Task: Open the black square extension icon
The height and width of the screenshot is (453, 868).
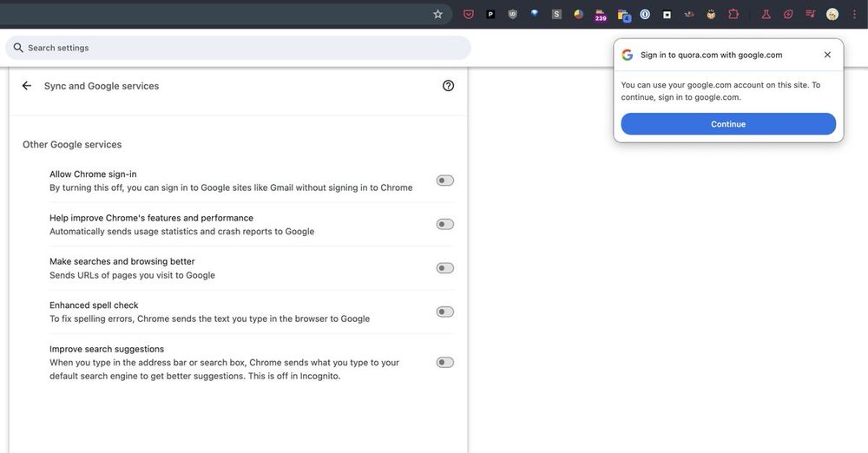Action: click(667, 15)
